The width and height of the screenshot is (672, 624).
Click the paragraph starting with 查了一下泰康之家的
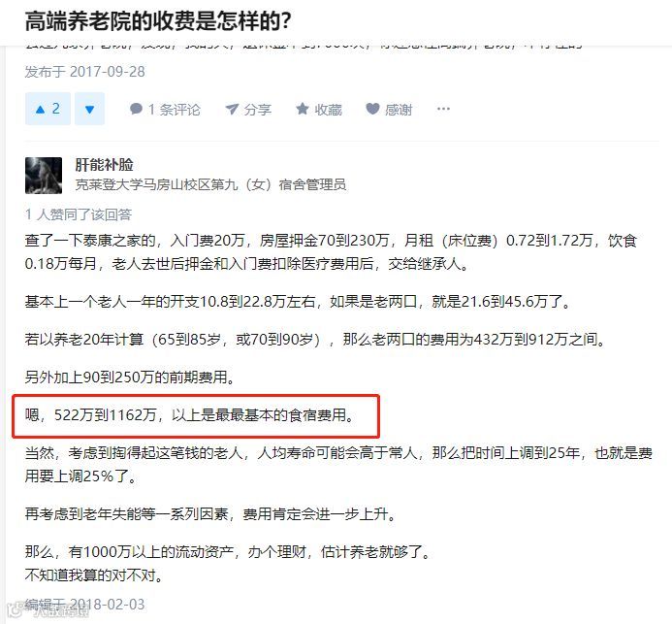(x=331, y=252)
